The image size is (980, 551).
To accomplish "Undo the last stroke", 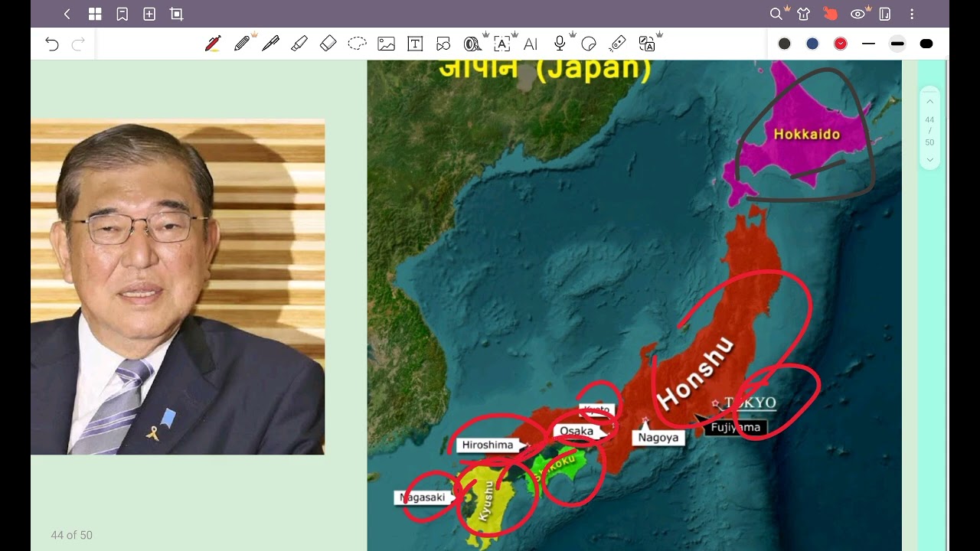I will pos(52,44).
